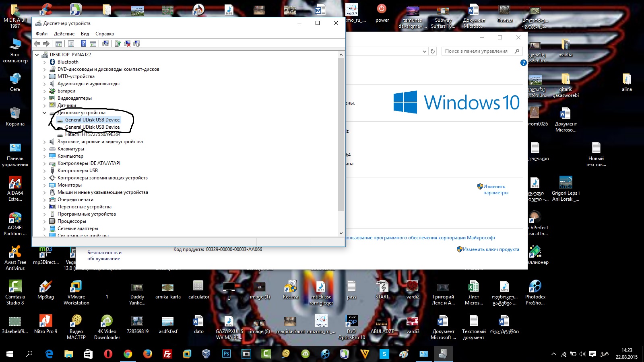This screenshot has height=362, width=644.
Task: Click the Изменить ключ продукта link
Action: [491, 249]
